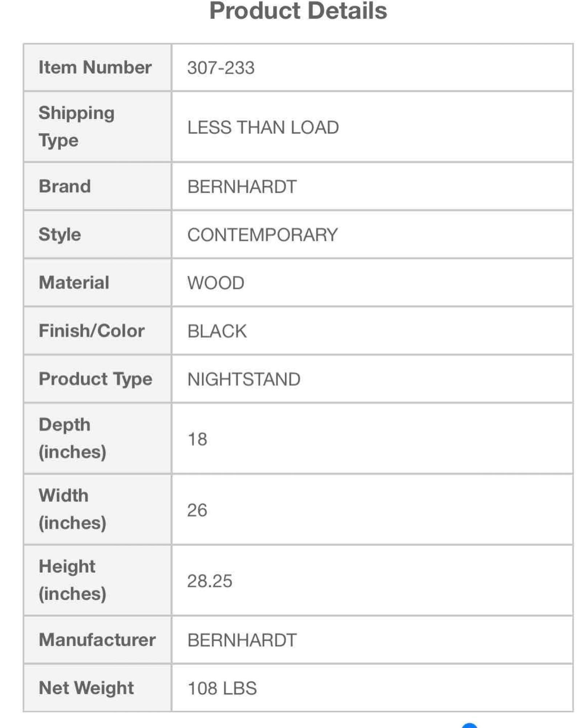Tap the blue dot below the table
Image resolution: width=584 pixels, height=728 pixels.
469,725
